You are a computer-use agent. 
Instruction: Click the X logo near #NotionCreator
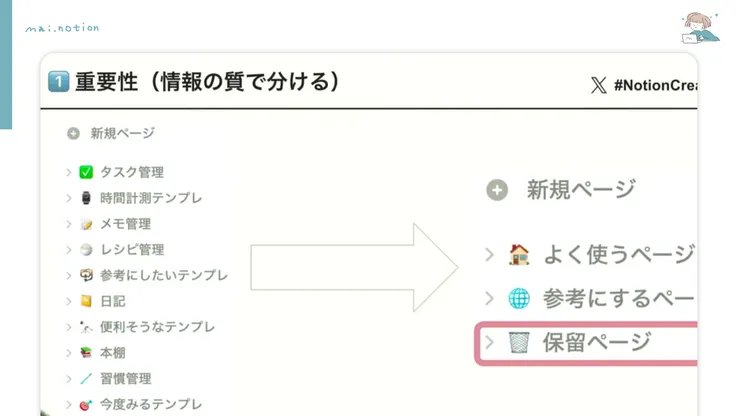598,86
